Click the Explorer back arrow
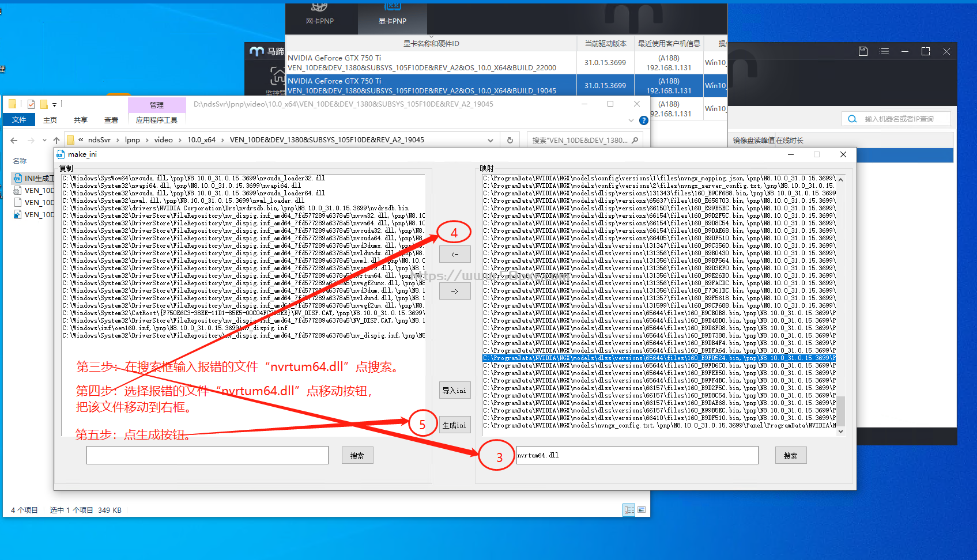The width and height of the screenshot is (977, 560). (x=14, y=140)
